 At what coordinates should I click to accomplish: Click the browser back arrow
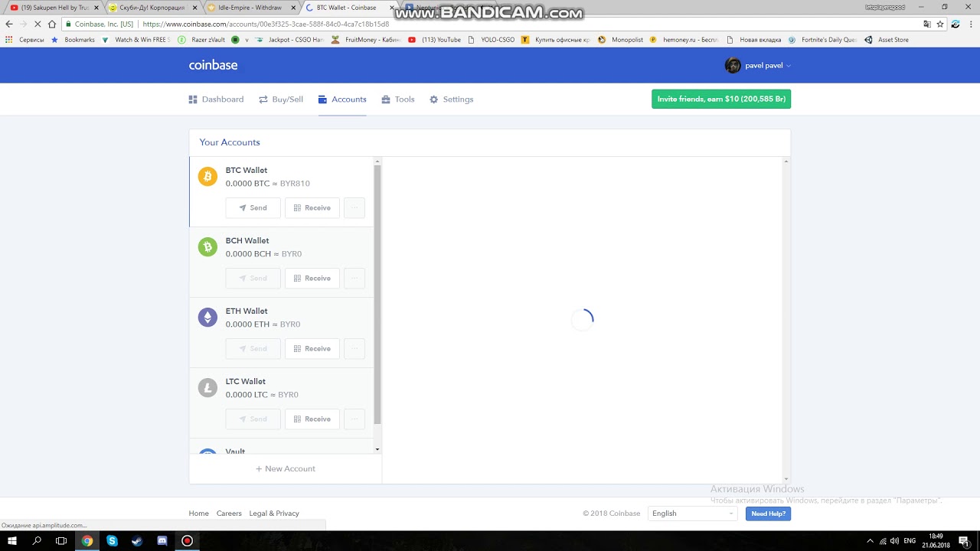coord(9,24)
